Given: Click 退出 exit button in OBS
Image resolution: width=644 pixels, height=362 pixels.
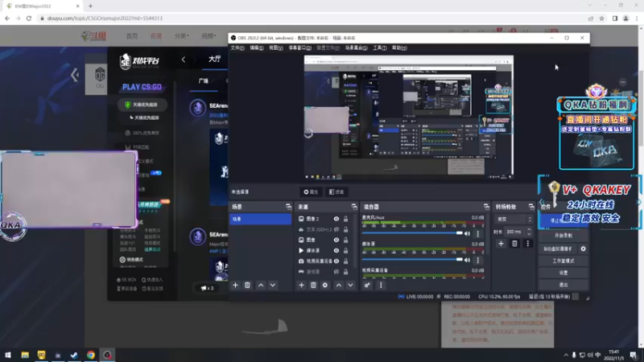Looking at the screenshot, I should [x=563, y=285].
